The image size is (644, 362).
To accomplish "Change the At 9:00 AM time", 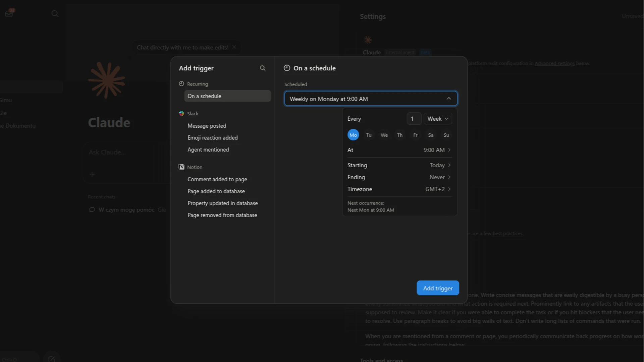I will (x=399, y=150).
